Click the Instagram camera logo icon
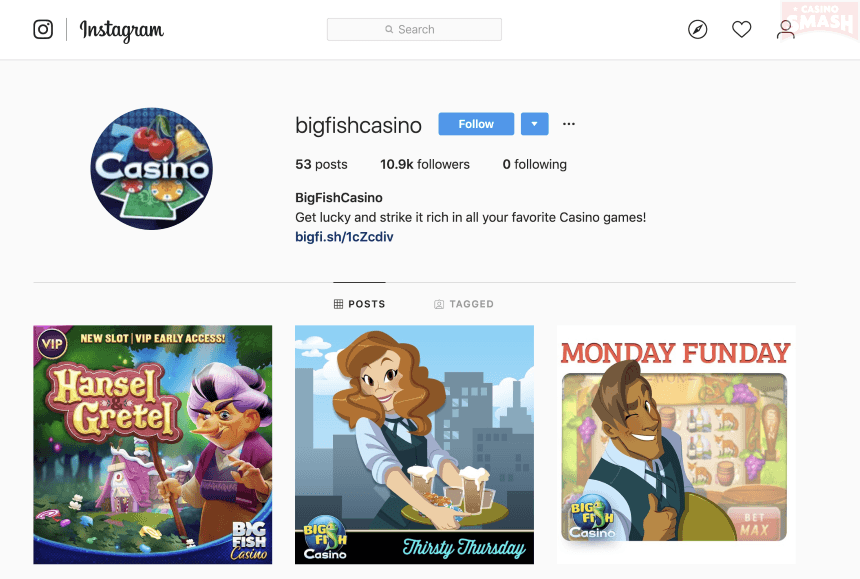The image size is (860, 579). coord(43,29)
